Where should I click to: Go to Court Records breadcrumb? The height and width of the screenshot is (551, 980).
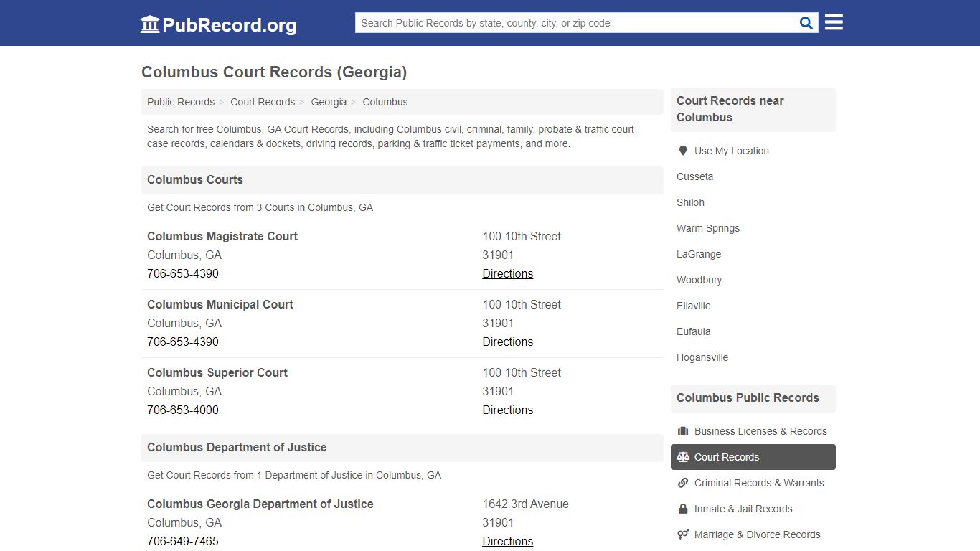tap(263, 102)
